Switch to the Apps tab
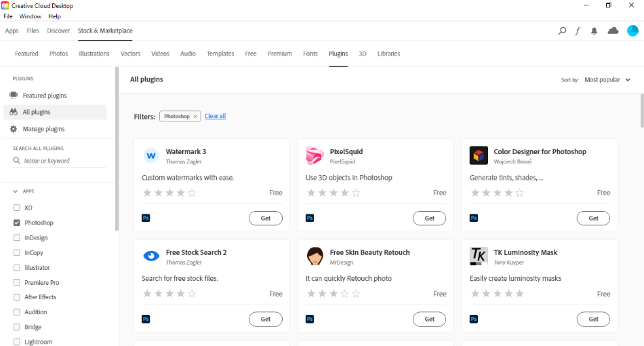Image resolution: width=644 pixels, height=346 pixels. (x=12, y=31)
